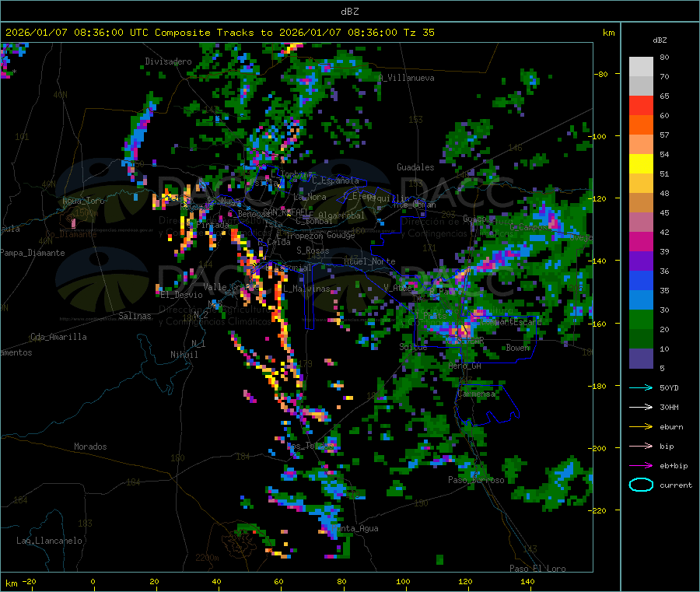
Task: Click the 'Cda_Amarilla' map label
Action: 58,337
